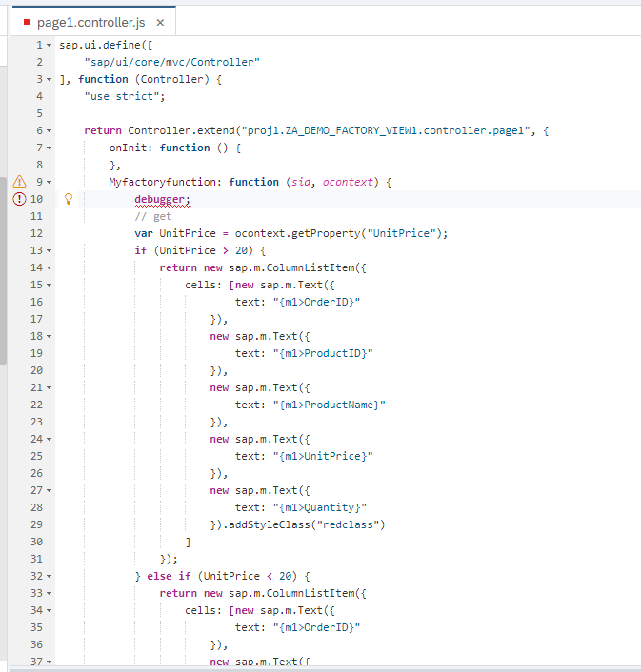Viewport: 641px width, 672px height.
Task: Click the "{m1>ProductID}" string on line 19
Action: [x=323, y=353]
